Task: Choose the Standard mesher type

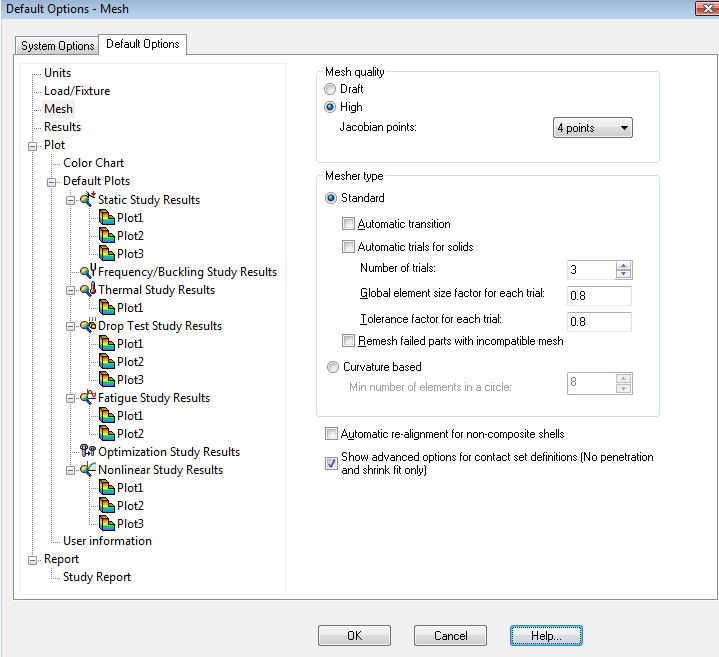Action: (x=331, y=198)
